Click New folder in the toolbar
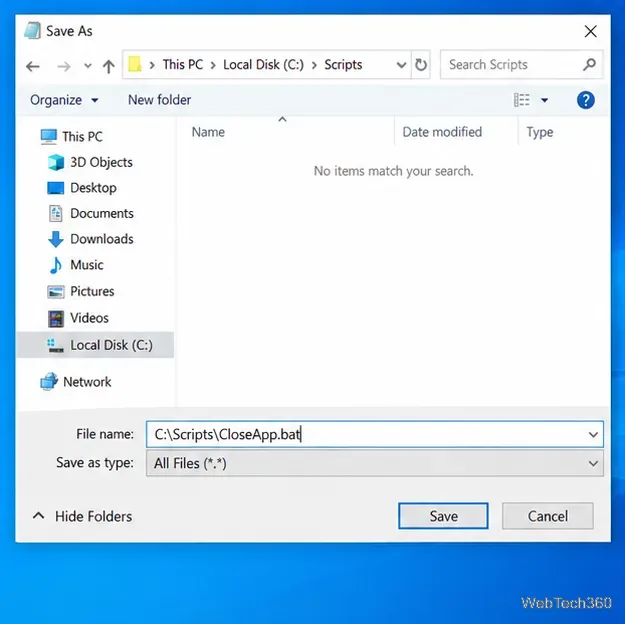Screen dimensions: 625x624 (x=159, y=100)
